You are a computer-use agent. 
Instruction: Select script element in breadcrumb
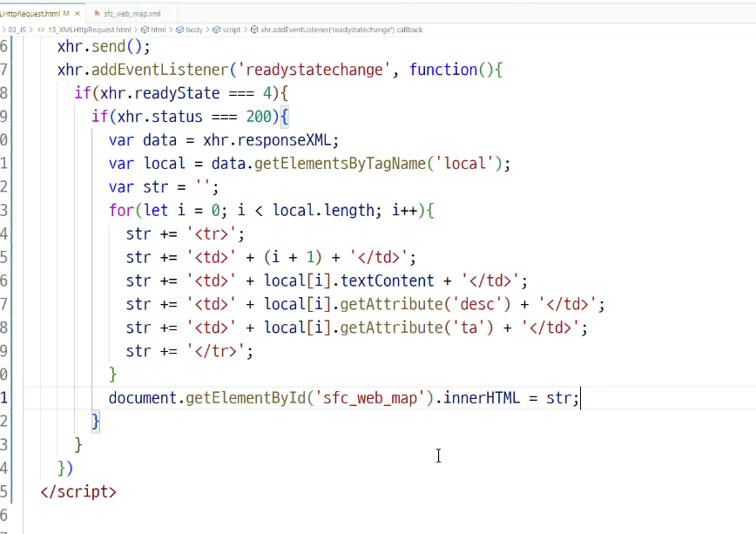232,30
